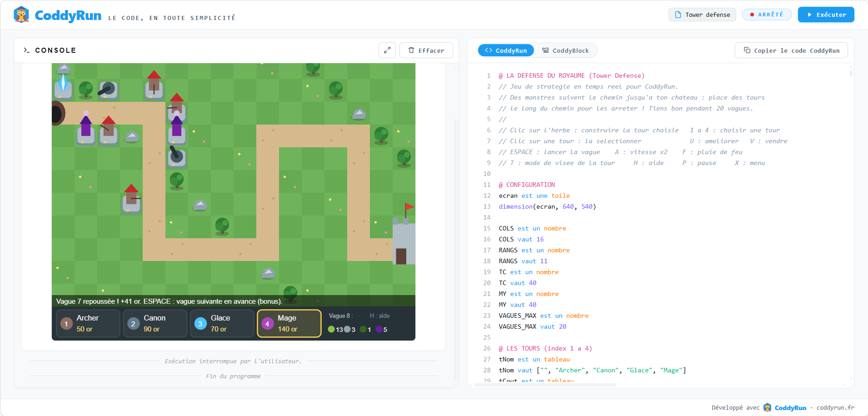
Task: Click line 28 tNom tableau definition
Action: click(592, 370)
